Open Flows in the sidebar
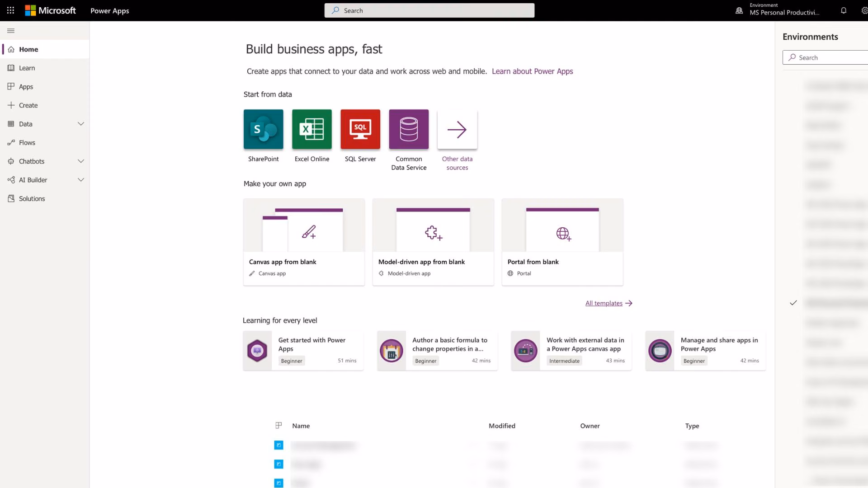 click(45, 142)
